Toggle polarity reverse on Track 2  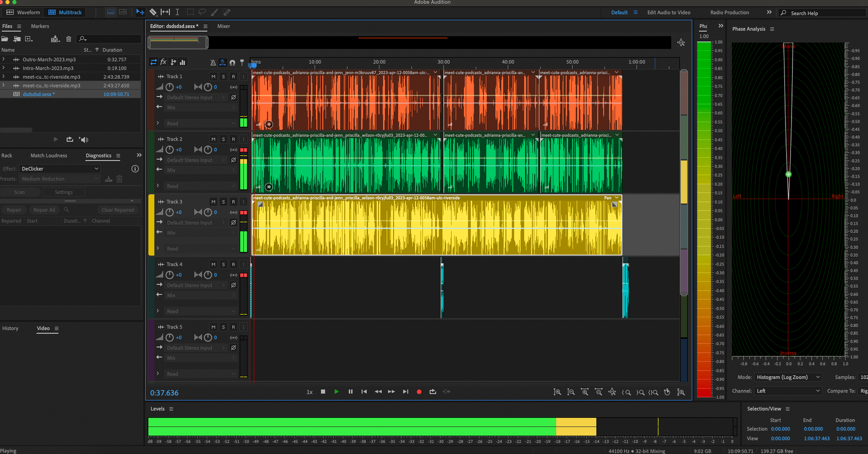[x=233, y=160]
